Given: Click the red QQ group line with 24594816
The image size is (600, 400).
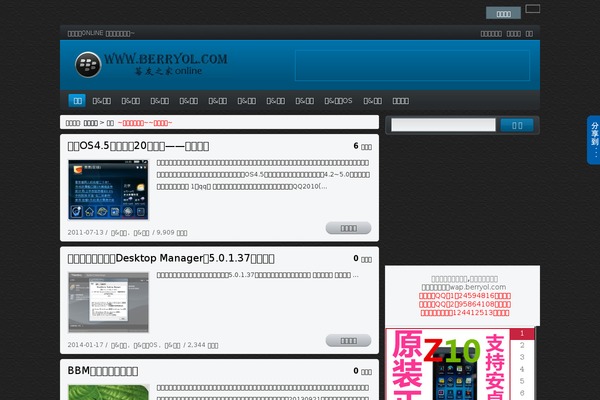Looking at the screenshot, I should [x=465, y=296].
